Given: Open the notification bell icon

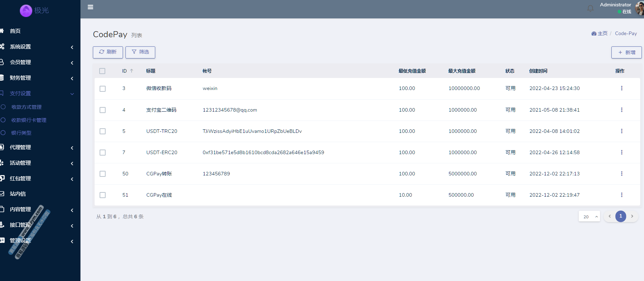Looking at the screenshot, I should click(x=590, y=9).
